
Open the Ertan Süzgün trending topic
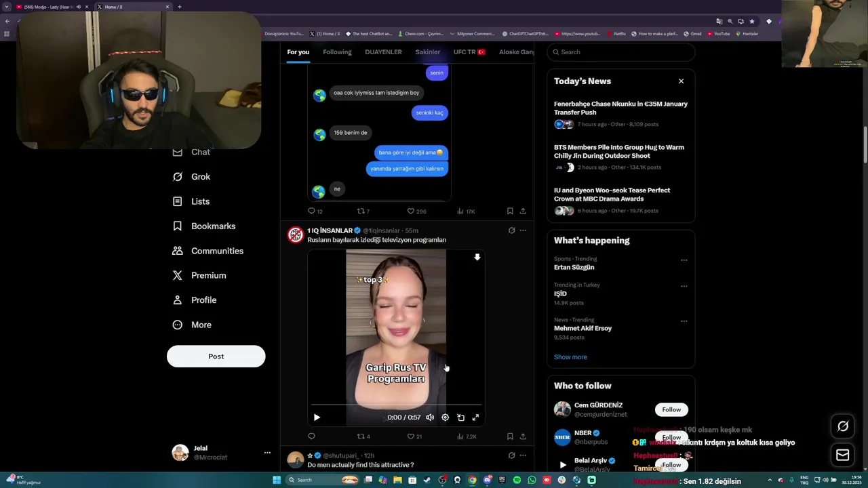coord(574,267)
